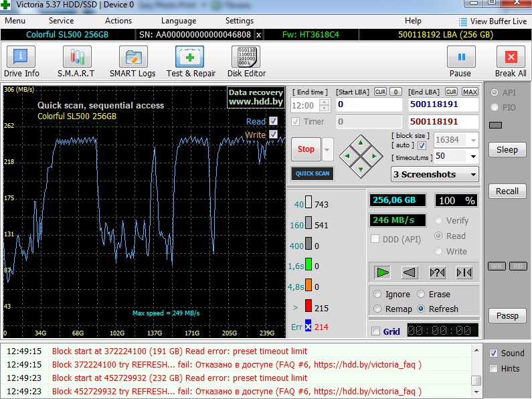Click the QUICK SCAN button
This screenshot has height=399, width=532.
(312, 173)
